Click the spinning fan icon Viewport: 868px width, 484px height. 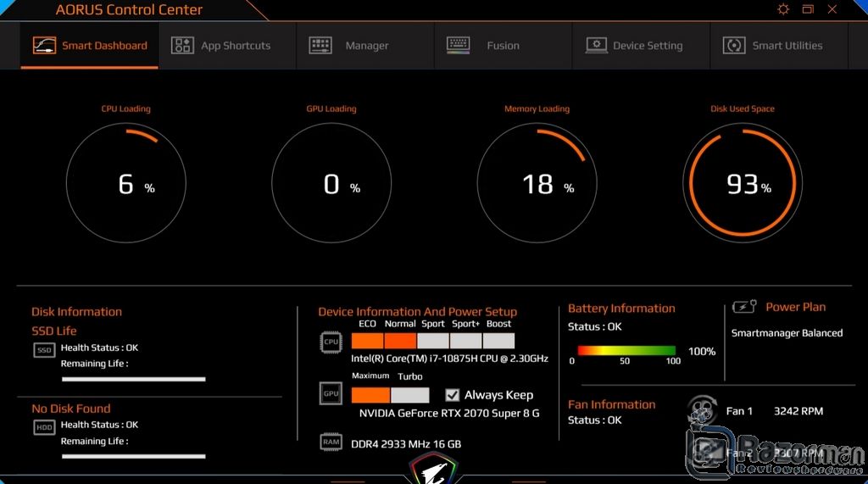702,410
